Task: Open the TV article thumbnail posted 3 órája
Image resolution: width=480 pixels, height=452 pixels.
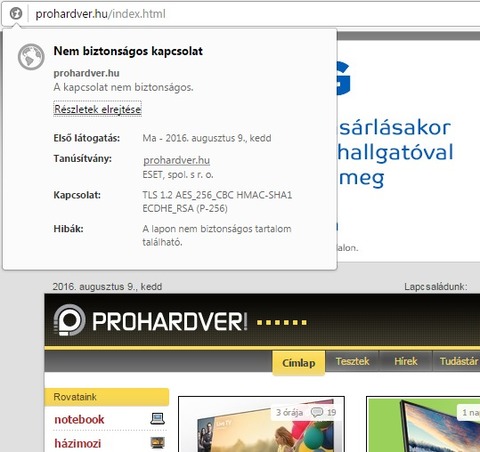Action: pos(261,424)
